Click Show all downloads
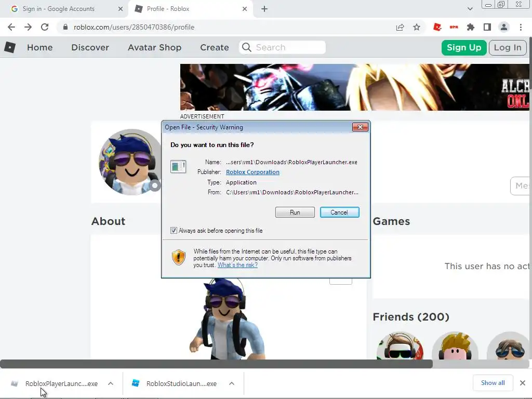Image resolution: width=532 pixels, height=399 pixels. pyautogui.click(x=493, y=383)
